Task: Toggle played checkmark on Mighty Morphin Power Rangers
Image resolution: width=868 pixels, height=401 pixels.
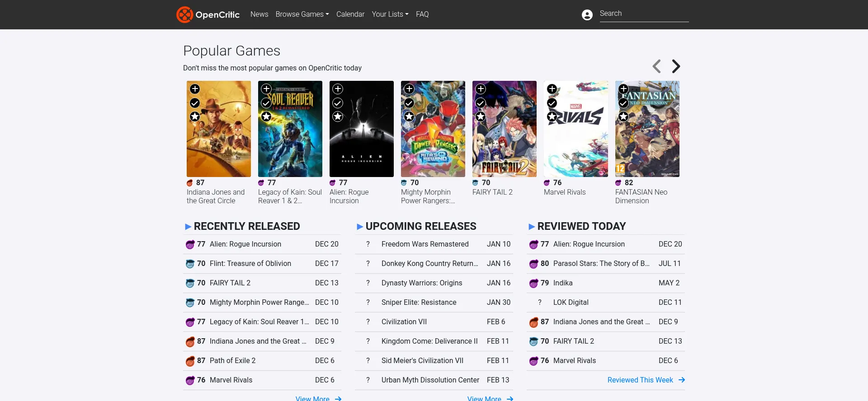Action: tap(409, 103)
